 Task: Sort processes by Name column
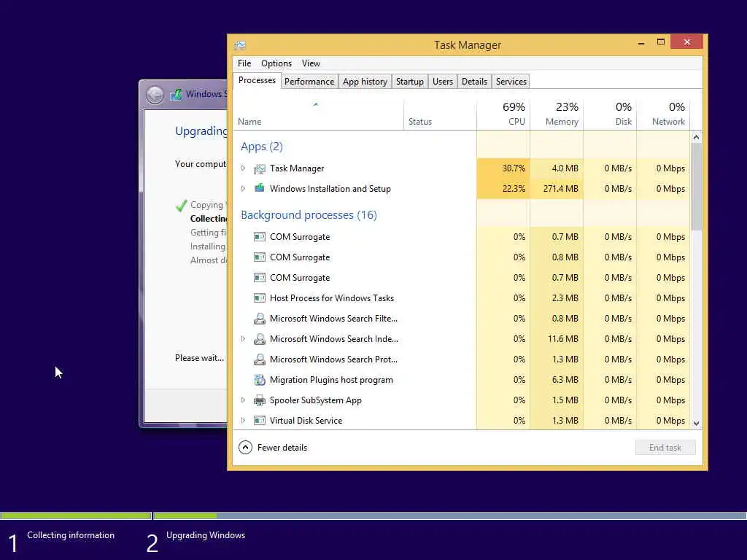pos(318,114)
